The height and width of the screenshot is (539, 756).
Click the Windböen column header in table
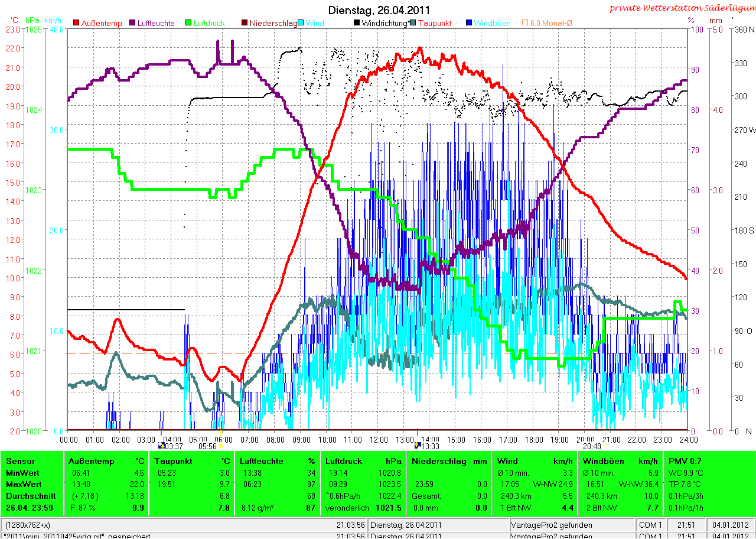[600, 461]
